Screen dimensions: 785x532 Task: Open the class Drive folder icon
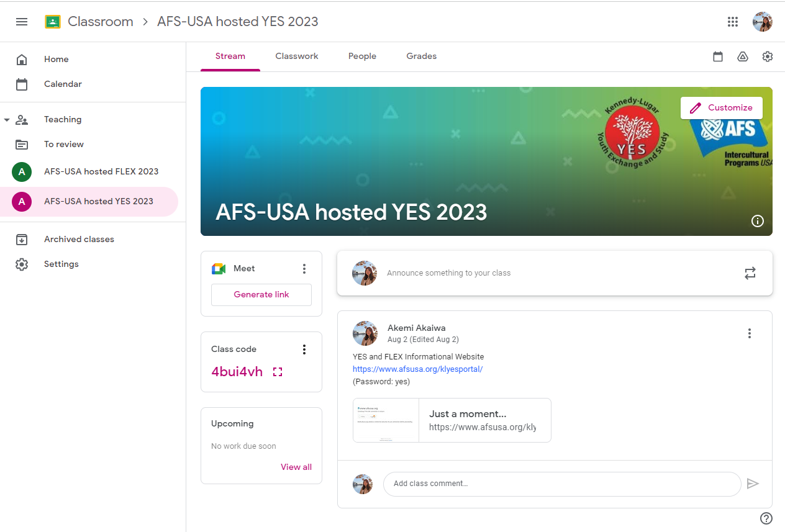tap(743, 56)
